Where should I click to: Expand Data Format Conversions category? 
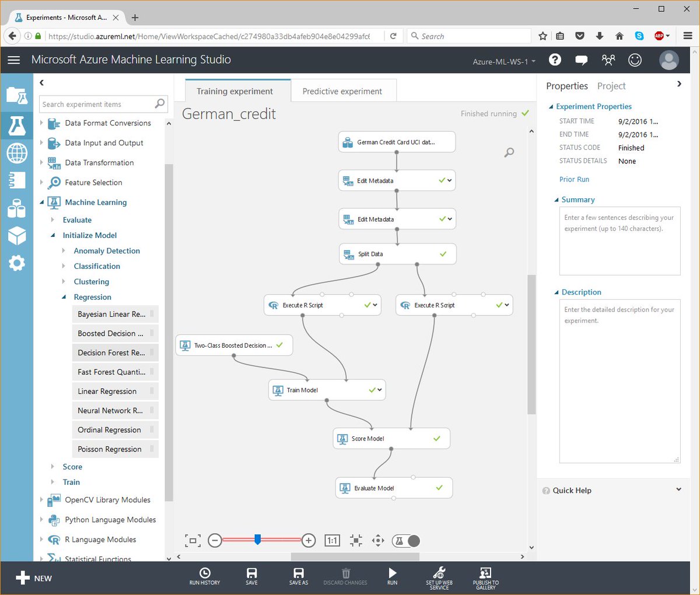click(41, 123)
